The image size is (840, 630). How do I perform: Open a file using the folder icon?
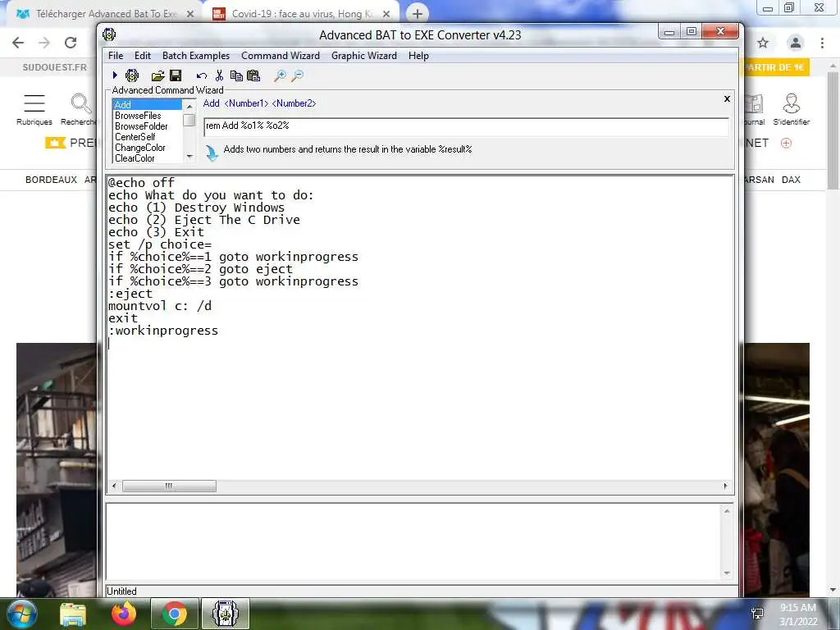coord(157,75)
